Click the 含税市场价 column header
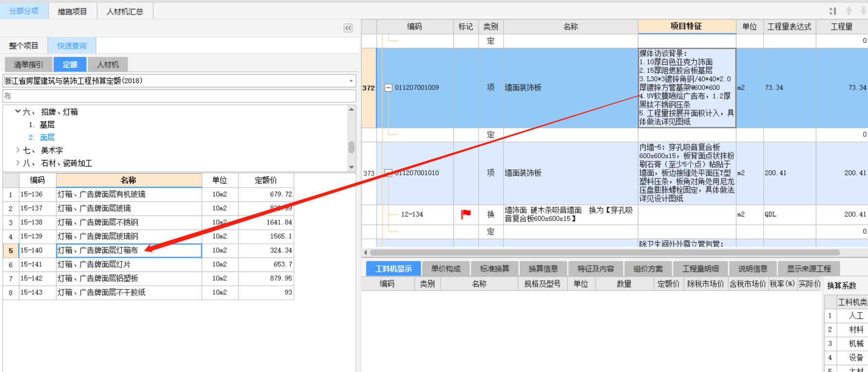 tap(748, 284)
